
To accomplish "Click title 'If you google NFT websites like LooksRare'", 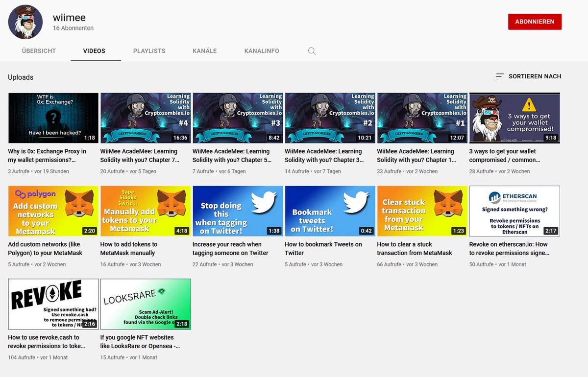I will tap(140, 342).
